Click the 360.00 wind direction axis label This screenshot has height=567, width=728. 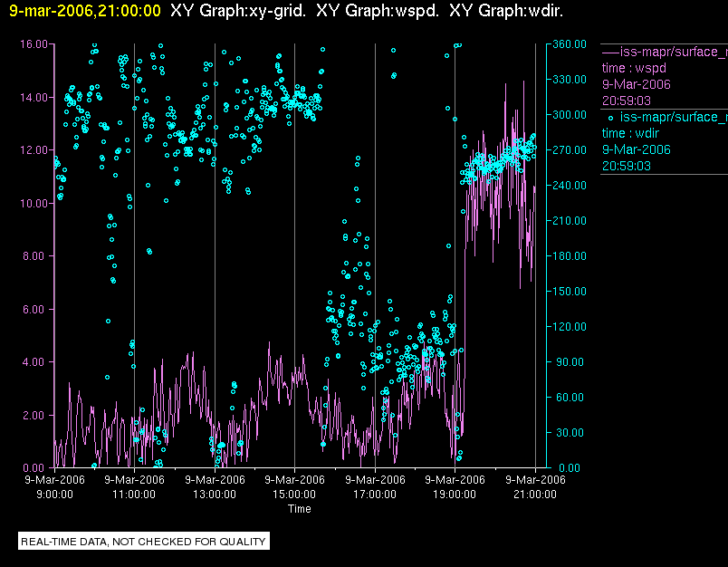coord(570,44)
